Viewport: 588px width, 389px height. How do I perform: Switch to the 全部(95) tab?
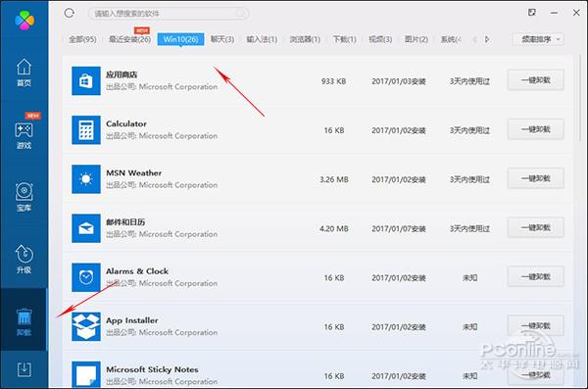82,39
